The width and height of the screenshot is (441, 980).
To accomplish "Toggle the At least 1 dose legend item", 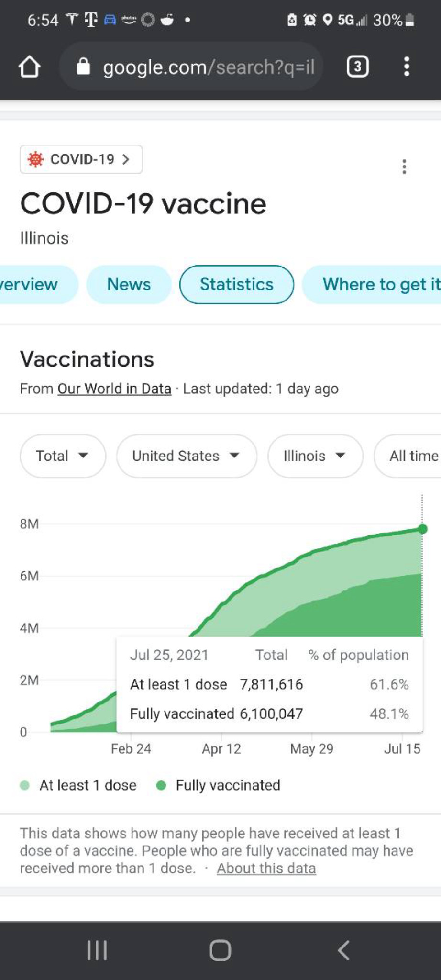I will click(x=78, y=785).
